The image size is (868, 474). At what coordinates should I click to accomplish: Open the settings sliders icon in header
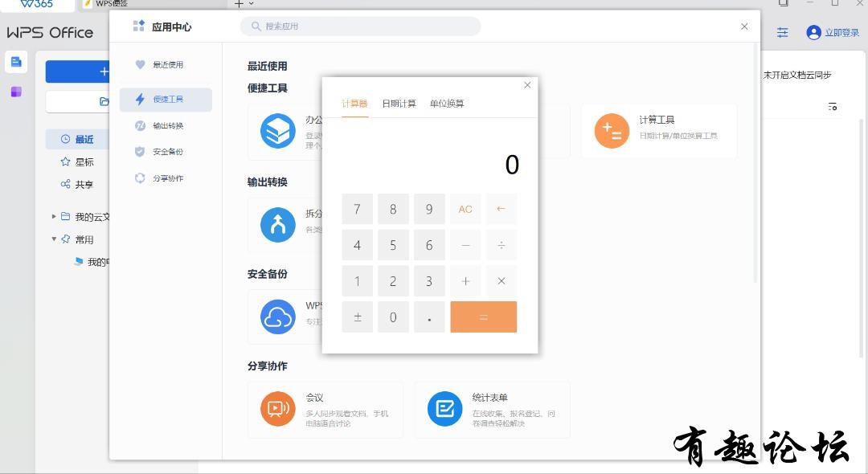point(782,33)
